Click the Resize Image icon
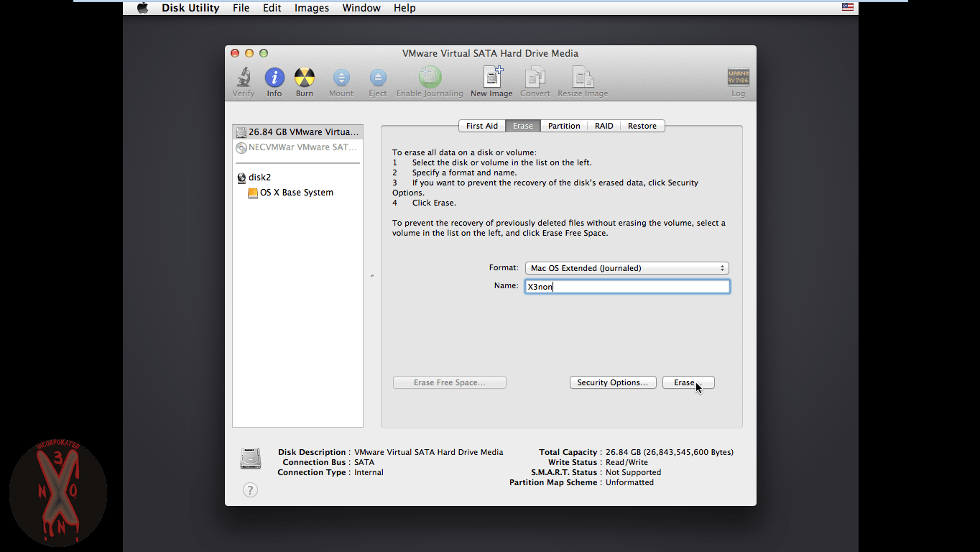980x552 pixels. (583, 78)
